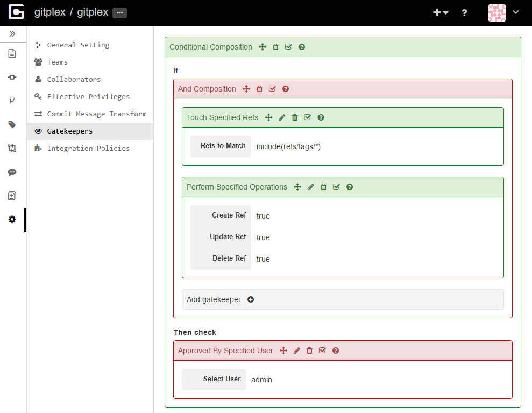Open the pull requests icon in sidebar

point(12,149)
